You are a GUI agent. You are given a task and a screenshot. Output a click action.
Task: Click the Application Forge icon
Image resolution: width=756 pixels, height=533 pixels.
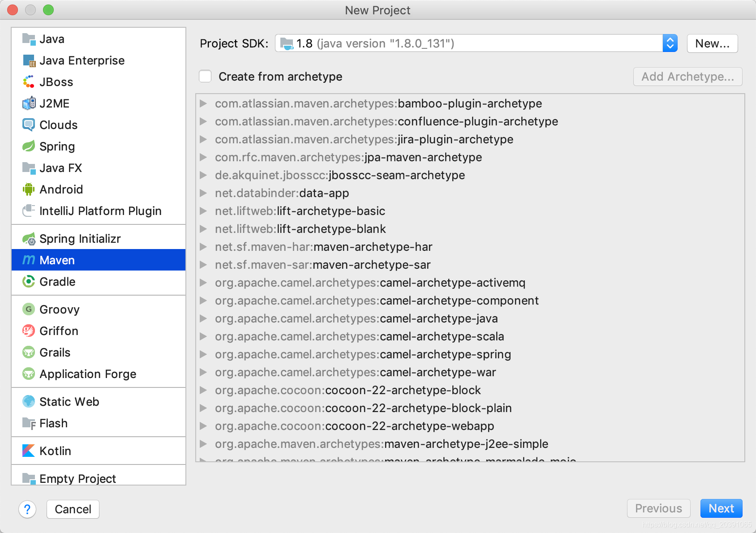click(29, 374)
